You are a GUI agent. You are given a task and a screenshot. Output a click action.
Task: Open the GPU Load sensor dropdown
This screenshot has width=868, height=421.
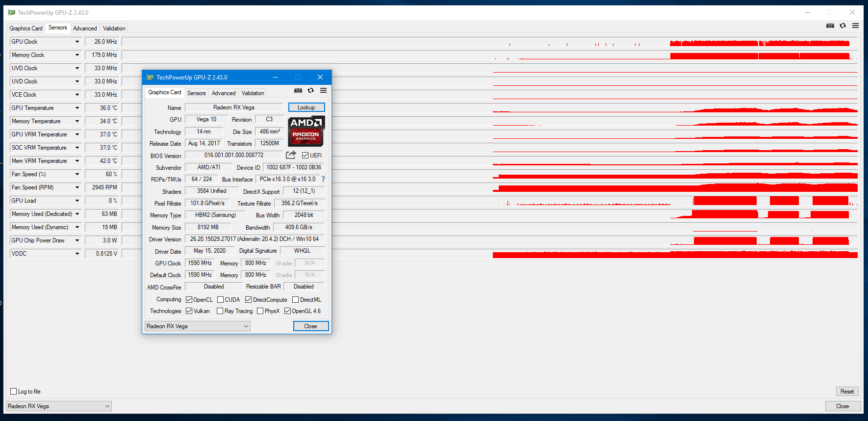(77, 201)
